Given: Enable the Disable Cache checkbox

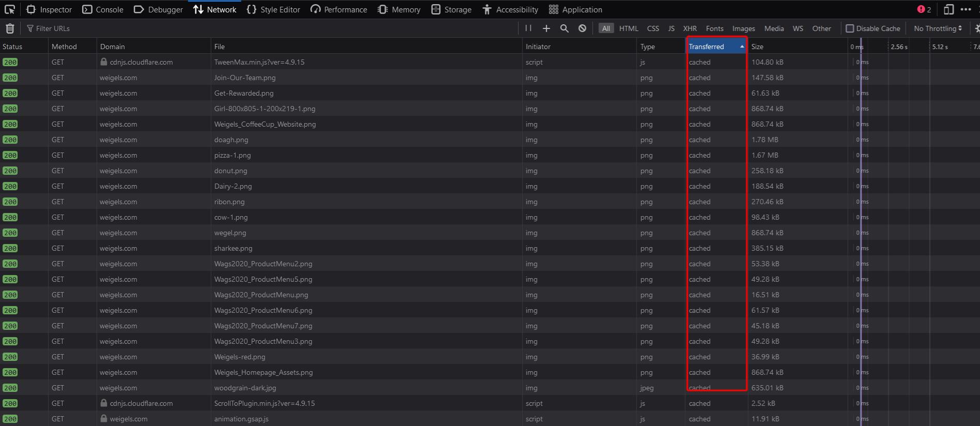Looking at the screenshot, I should coord(850,28).
